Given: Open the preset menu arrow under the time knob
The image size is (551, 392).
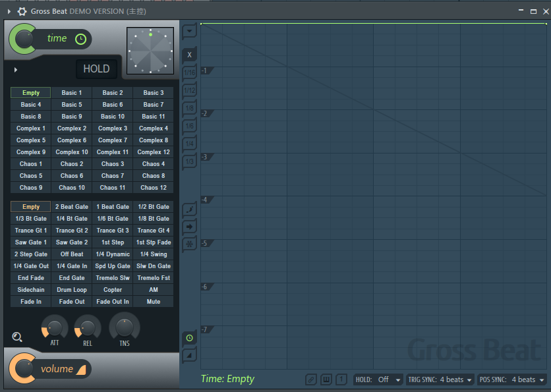Looking at the screenshot, I should pyautogui.click(x=14, y=69).
